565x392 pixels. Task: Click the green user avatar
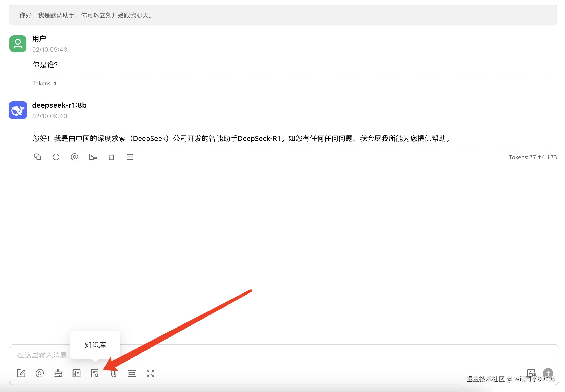click(18, 44)
